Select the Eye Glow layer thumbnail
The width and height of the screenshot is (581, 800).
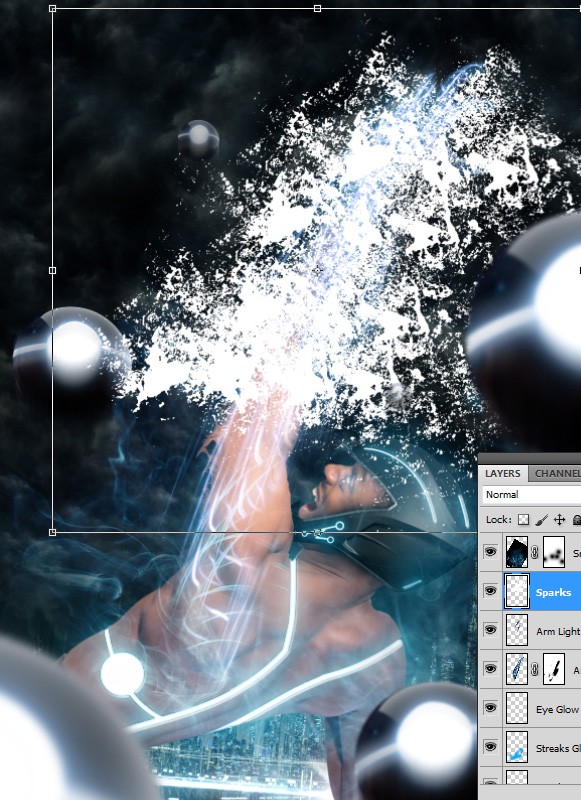[516, 708]
